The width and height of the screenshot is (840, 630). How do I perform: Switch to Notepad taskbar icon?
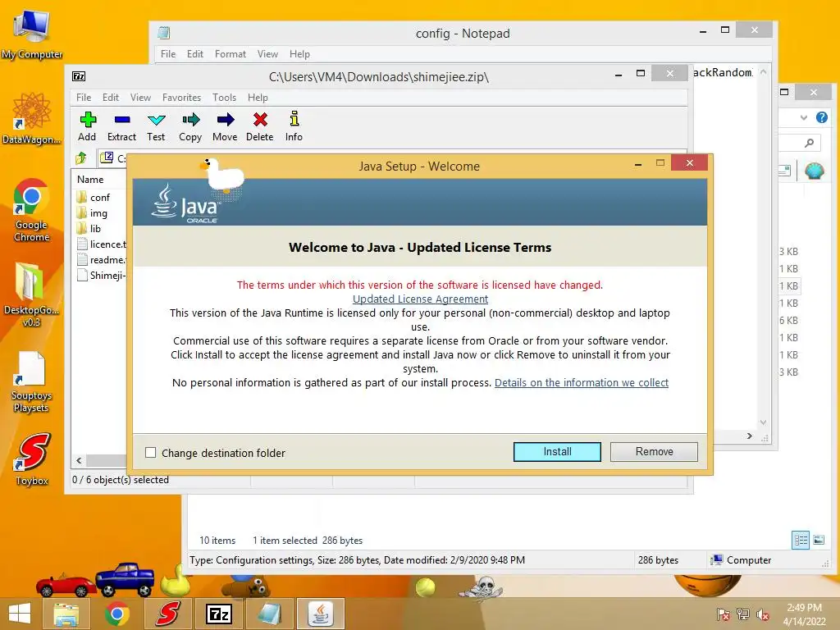coord(269,614)
